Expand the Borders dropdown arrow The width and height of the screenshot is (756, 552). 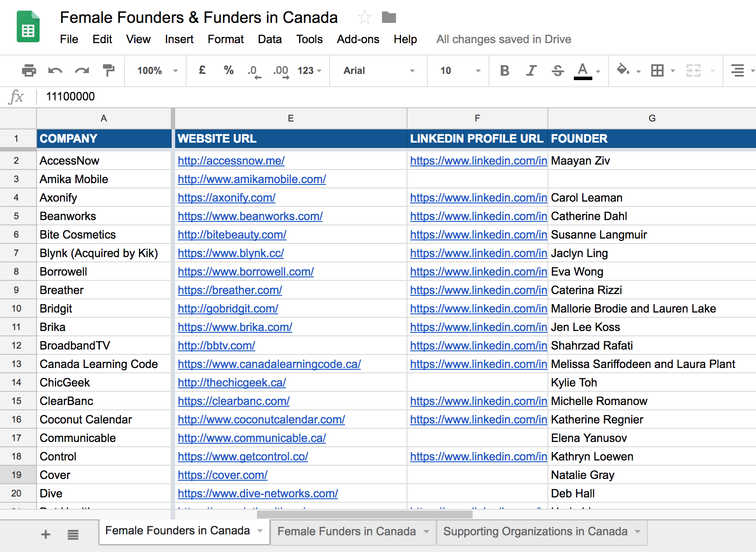[673, 71]
